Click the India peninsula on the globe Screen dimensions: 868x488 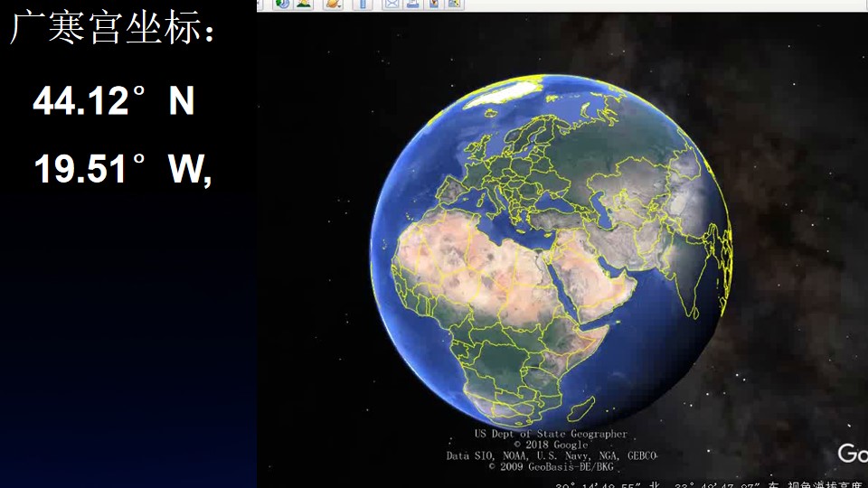pyautogui.click(x=689, y=282)
